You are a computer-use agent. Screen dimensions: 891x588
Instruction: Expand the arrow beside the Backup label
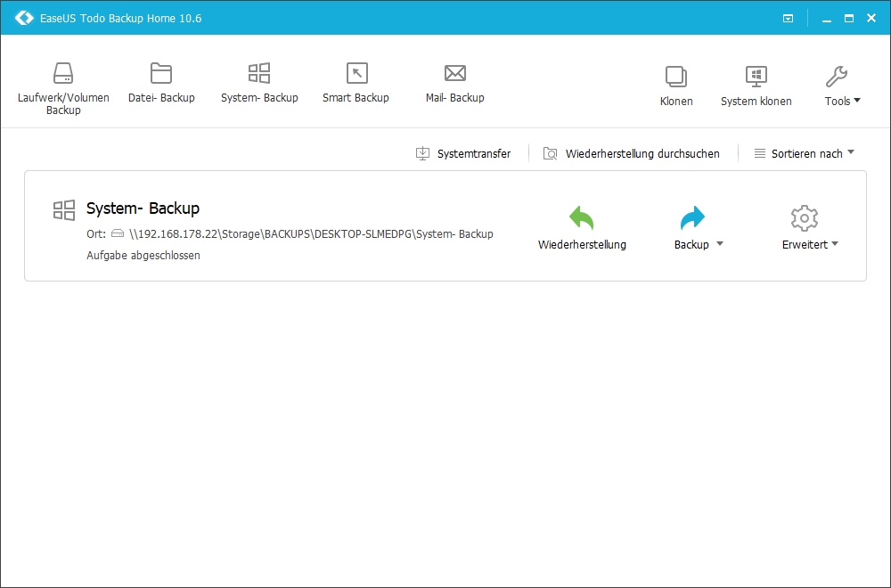tap(719, 244)
